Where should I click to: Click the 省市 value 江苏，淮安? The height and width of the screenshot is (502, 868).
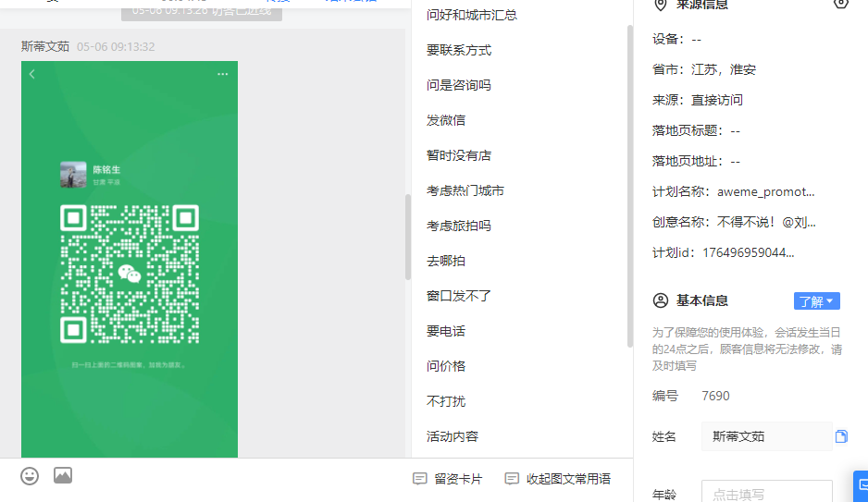click(724, 69)
